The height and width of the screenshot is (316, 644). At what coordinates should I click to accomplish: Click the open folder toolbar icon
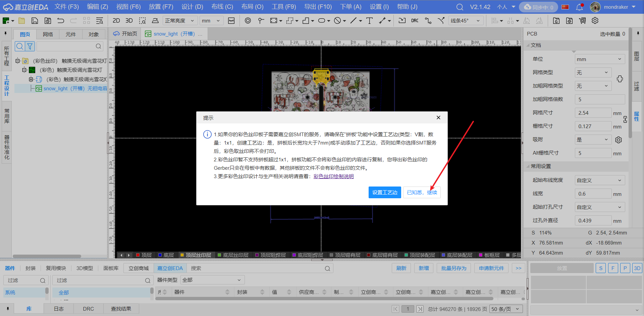point(22,21)
